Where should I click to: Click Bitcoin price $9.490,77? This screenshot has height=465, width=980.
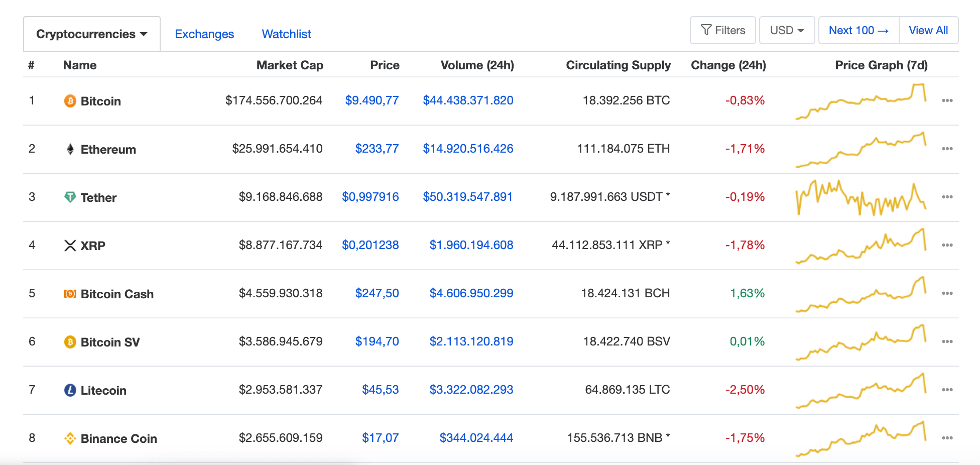[x=372, y=100]
